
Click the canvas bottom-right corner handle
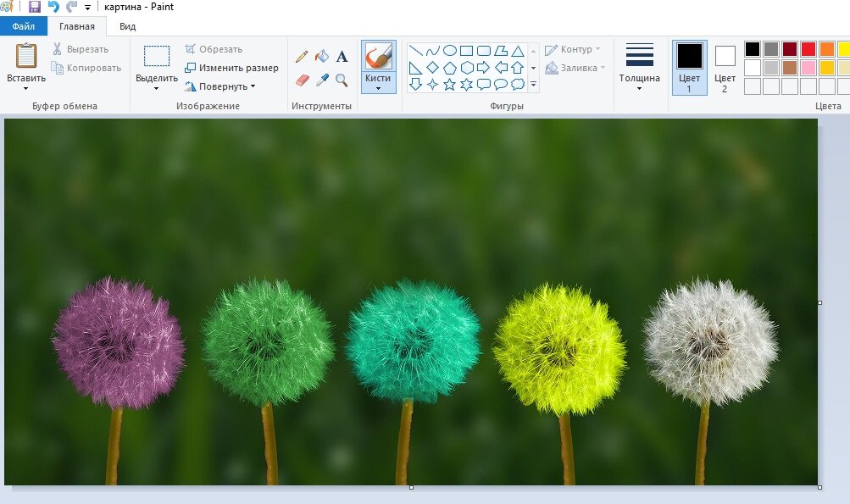click(819, 487)
